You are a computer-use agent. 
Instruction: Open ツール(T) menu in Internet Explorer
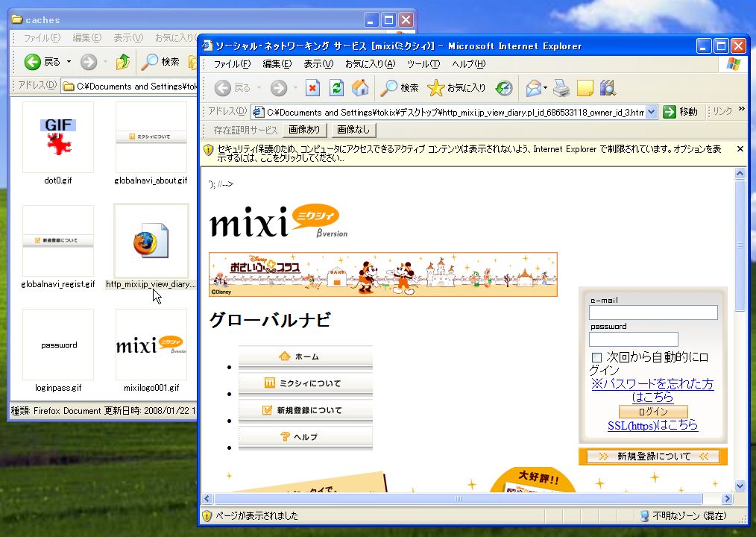pyautogui.click(x=423, y=63)
